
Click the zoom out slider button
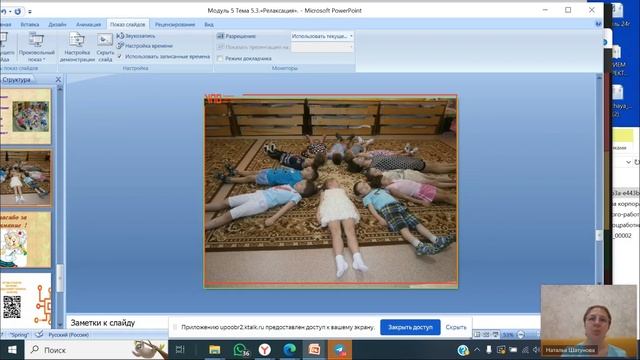point(521,335)
